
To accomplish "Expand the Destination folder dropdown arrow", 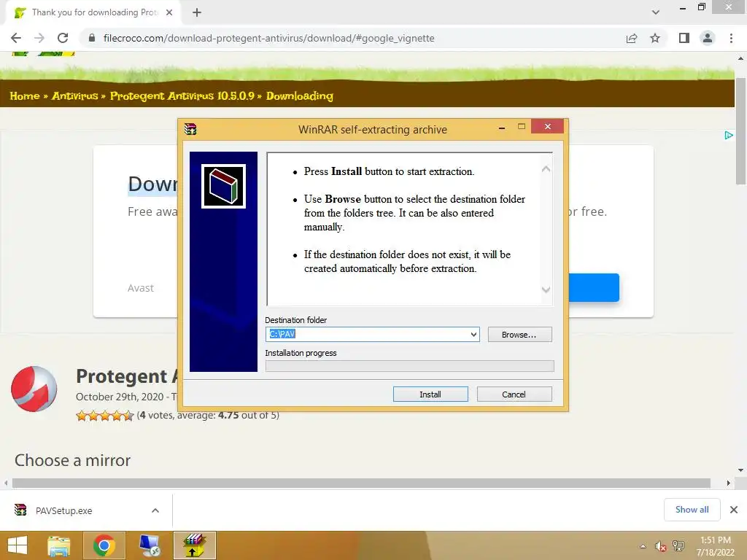I will click(473, 334).
